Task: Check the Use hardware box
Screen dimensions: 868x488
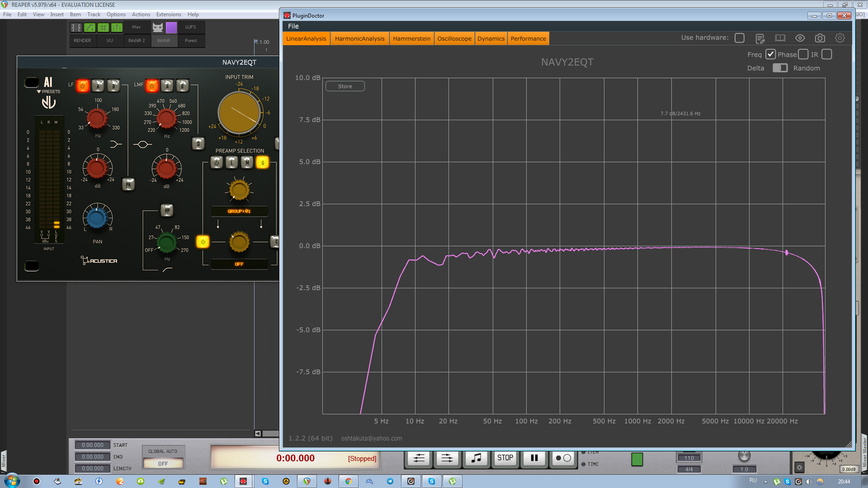Action: click(740, 38)
